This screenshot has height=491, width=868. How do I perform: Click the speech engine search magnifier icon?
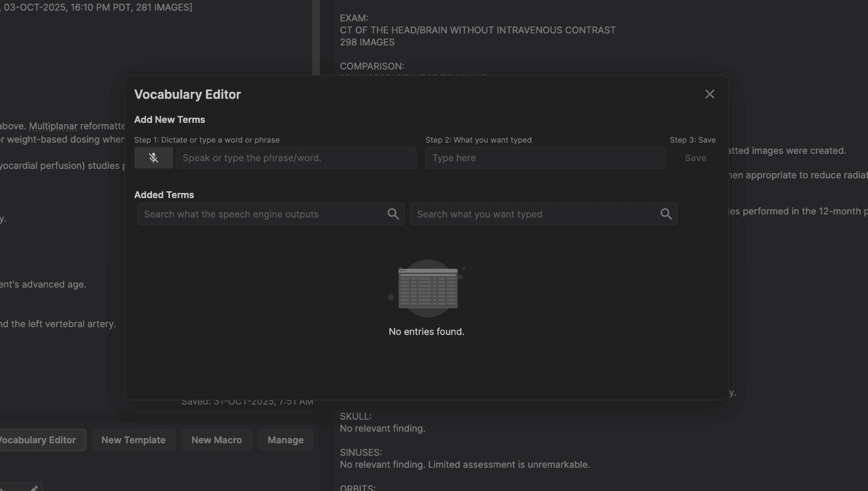pos(393,214)
